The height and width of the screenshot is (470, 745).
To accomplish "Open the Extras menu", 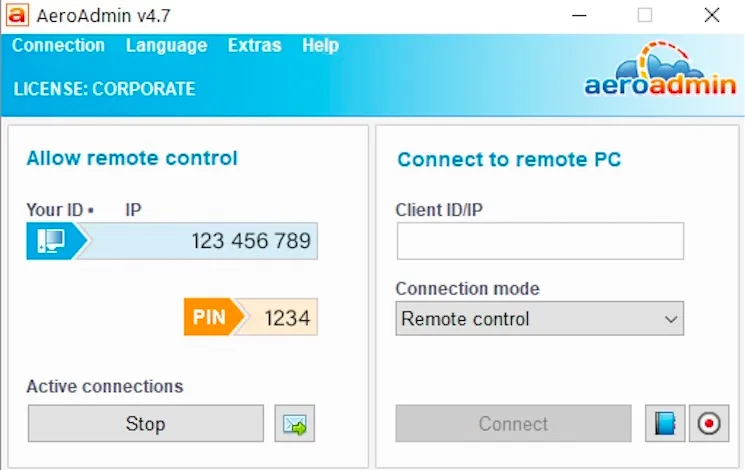I will tap(255, 46).
